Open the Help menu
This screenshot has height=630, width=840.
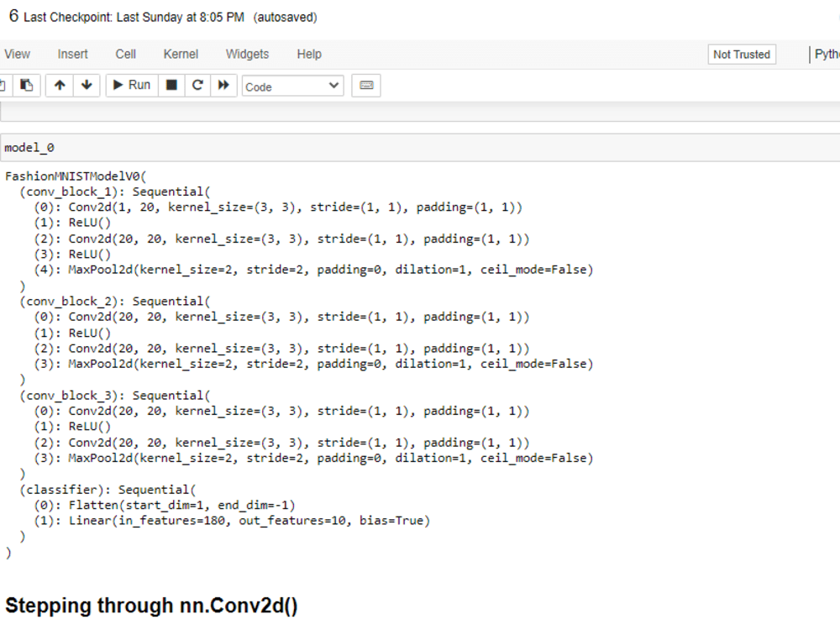(309, 54)
